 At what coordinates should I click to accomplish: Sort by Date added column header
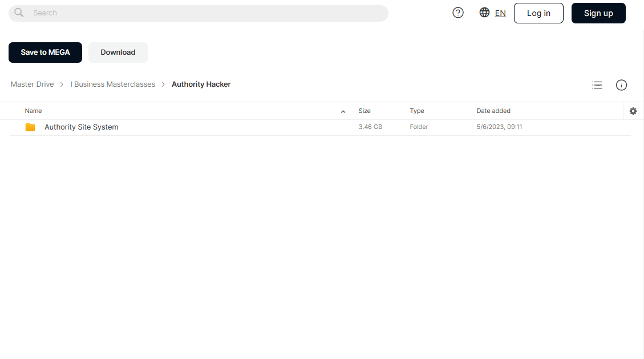pos(493,111)
